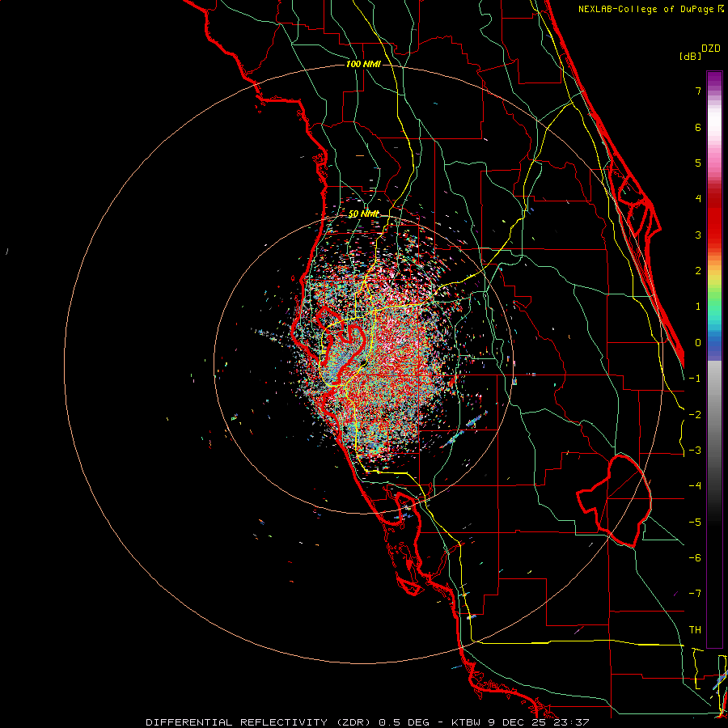Click the '100 NMI' range ring label
This screenshot has width=728, height=728.
tap(363, 64)
